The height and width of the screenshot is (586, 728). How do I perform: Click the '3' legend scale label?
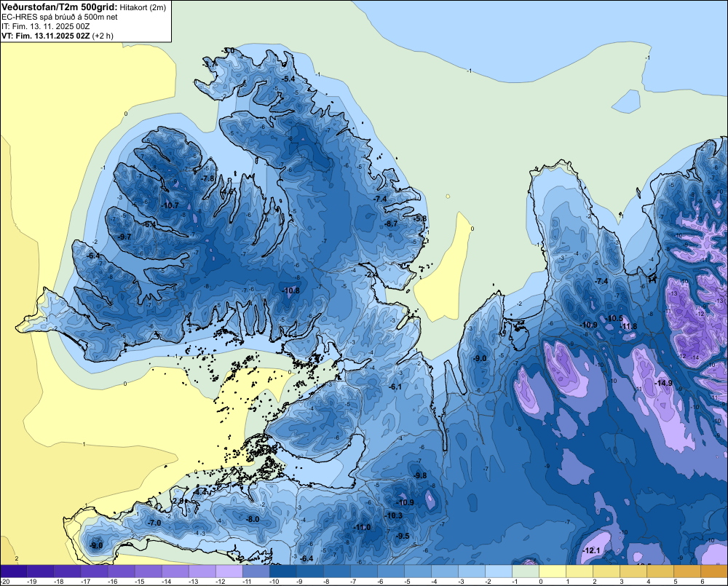pos(622,582)
